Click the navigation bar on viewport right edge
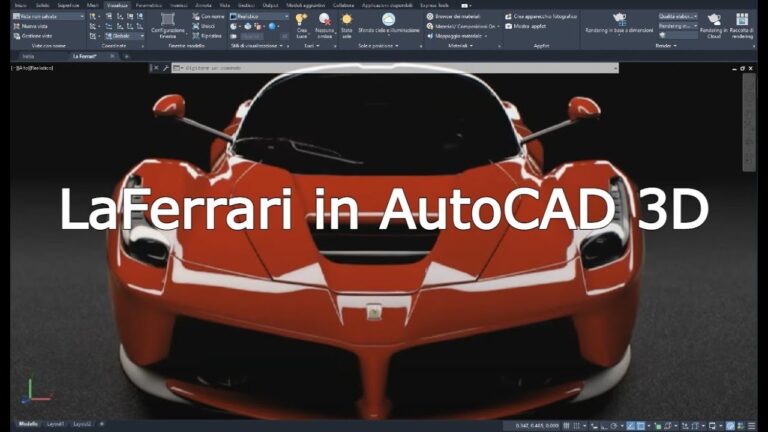This screenshot has width=768, height=432. pos(748,122)
